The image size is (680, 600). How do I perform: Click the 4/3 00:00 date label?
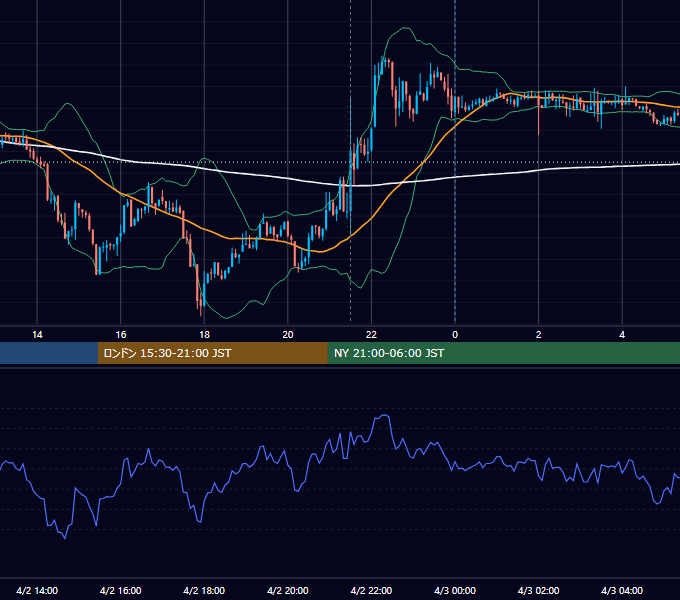[455, 590]
